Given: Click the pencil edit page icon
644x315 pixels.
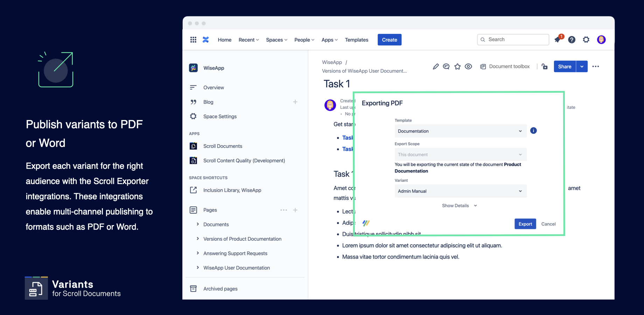Looking at the screenshot, I should point(435,66).
